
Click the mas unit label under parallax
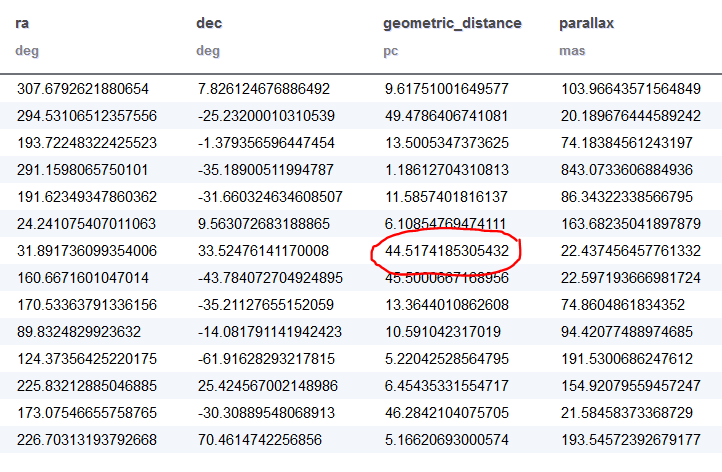tap(571, 49)
